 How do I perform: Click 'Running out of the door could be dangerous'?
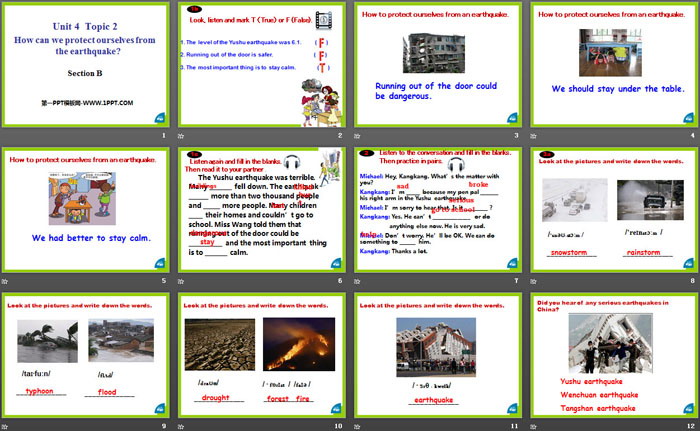coord(436,91)
